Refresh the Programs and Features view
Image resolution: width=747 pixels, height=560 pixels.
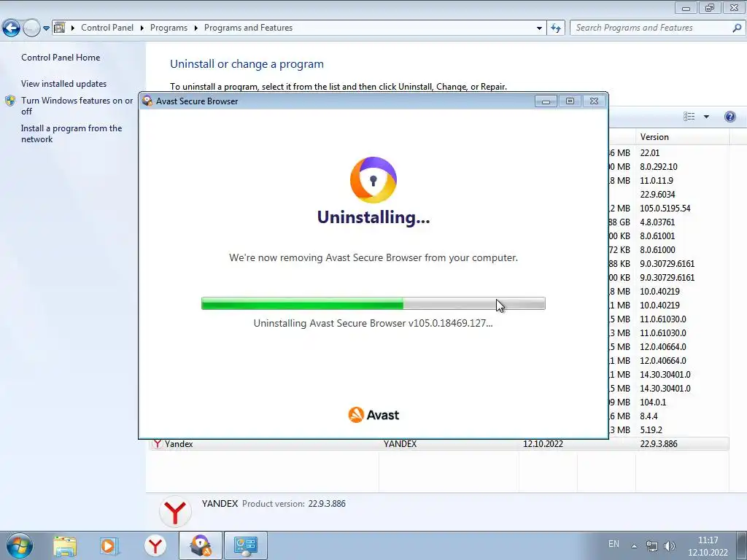click(x=555, y=28)
